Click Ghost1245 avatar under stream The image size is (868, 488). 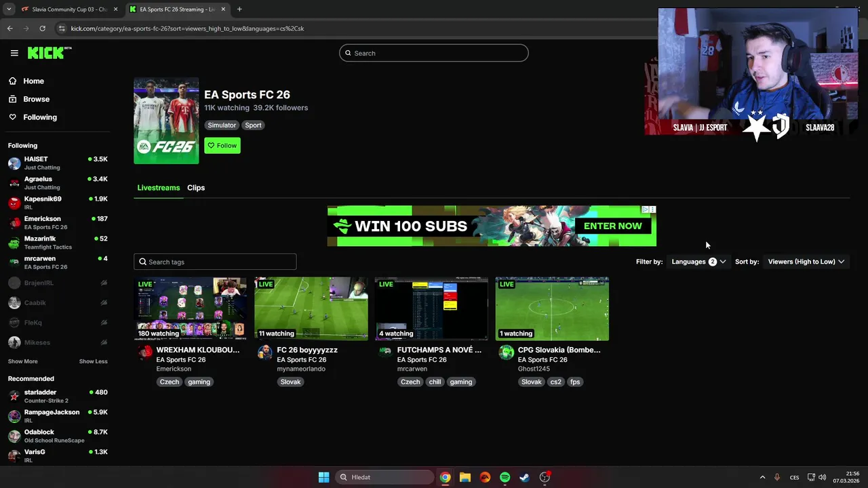[506, 352]
